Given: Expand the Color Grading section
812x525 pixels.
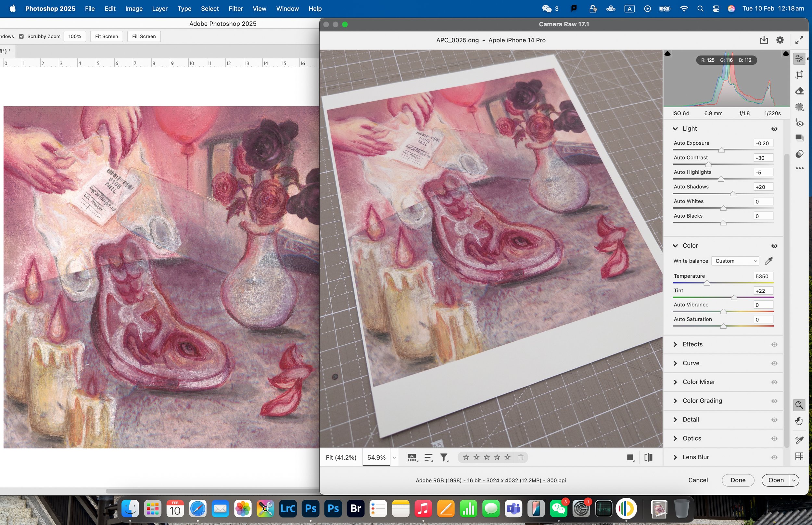Looking at the screenshot, I should tap(702, 401).
